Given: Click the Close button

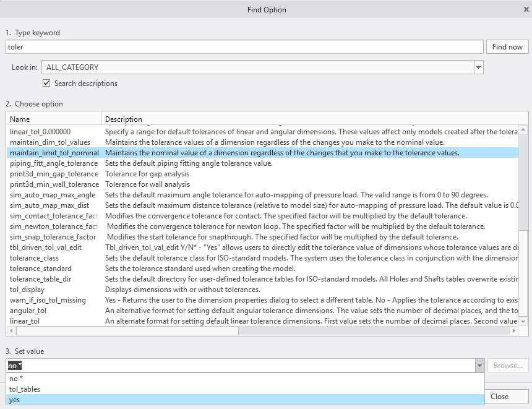Looking at the screenshot, I should click(499, 397).
